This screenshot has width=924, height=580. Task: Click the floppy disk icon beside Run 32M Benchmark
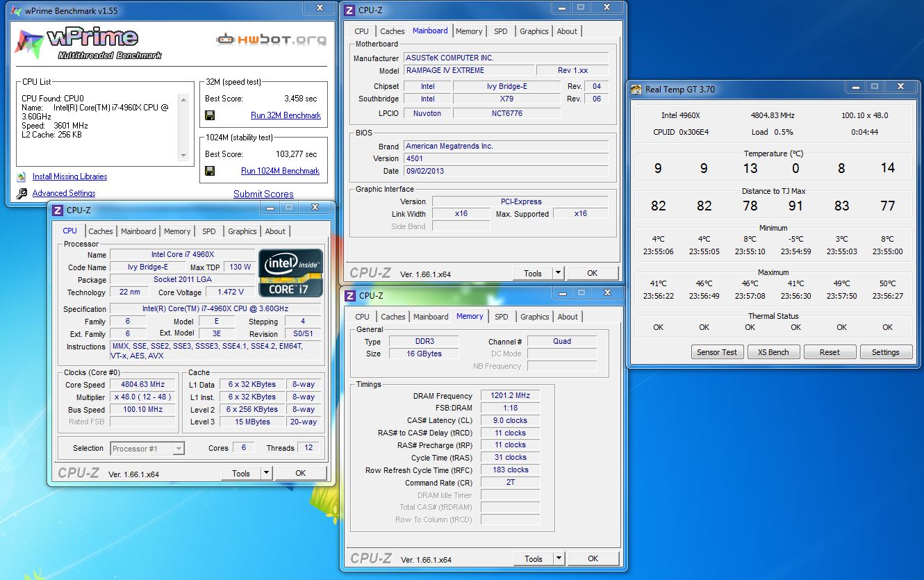click(211, 115)
